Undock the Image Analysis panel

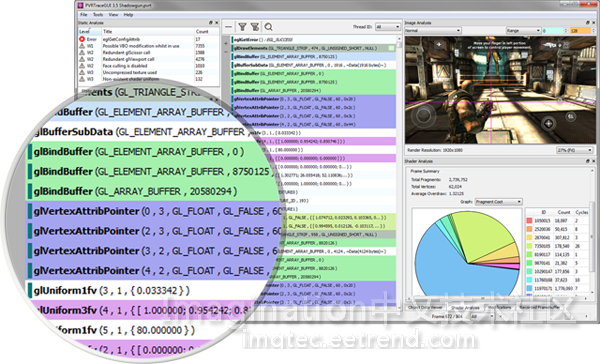tap(587, 23)
